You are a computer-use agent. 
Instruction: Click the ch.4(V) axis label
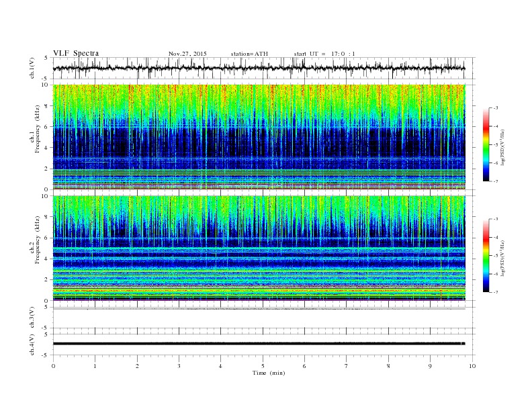point(32,345)
